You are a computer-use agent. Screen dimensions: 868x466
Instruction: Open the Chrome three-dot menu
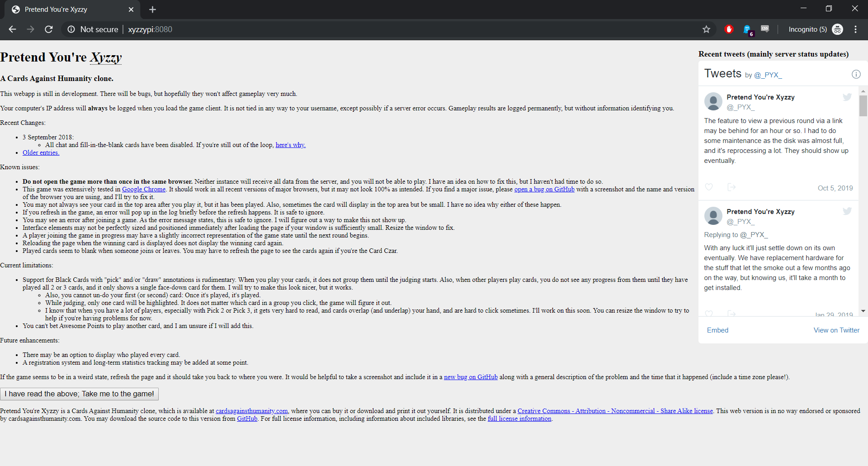click(x=856, y=29)
